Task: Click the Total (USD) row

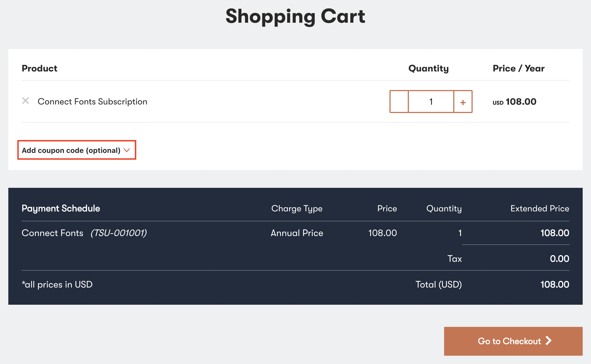Action: coord(439,284)
